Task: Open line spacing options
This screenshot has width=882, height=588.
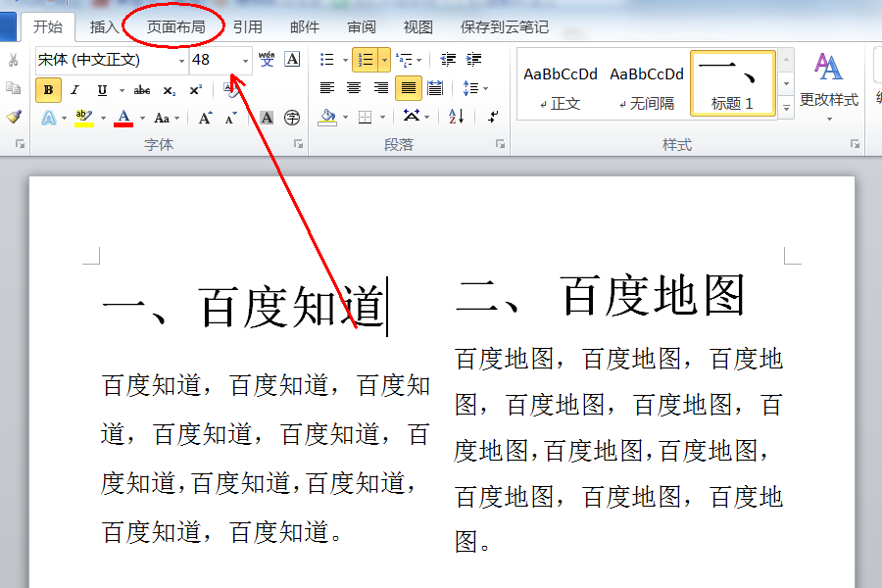Action: [474, 88]
